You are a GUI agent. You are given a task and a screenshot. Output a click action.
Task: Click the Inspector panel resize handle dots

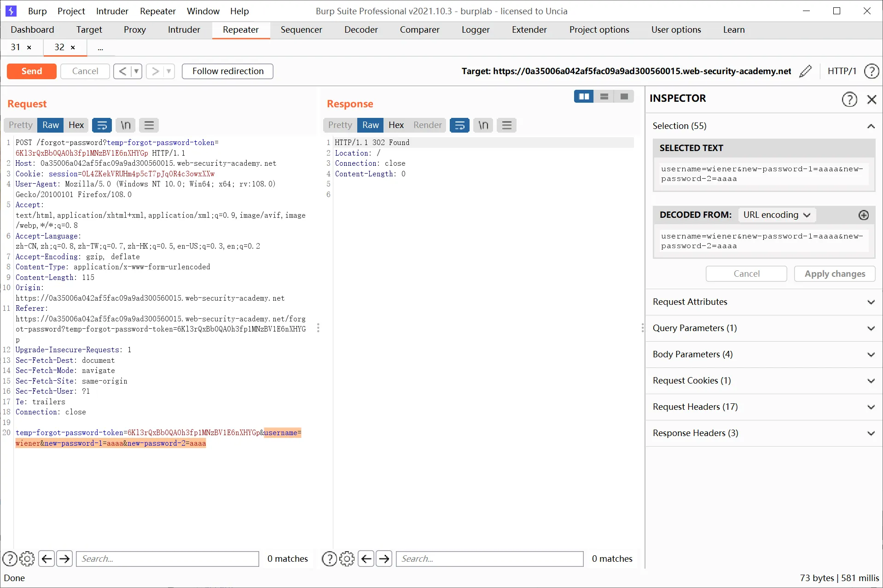(643, 328)
